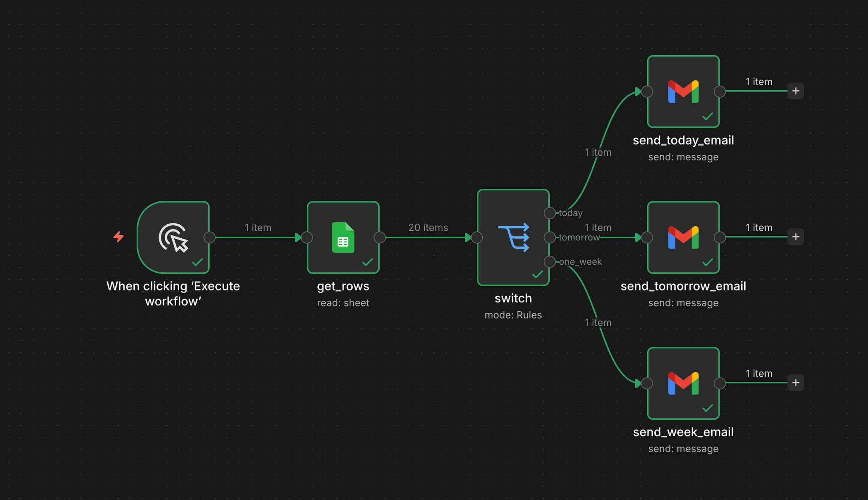This screenshot has height=500, width=868.
Task: Click send_week_email output connector
Action: [720, 383]
